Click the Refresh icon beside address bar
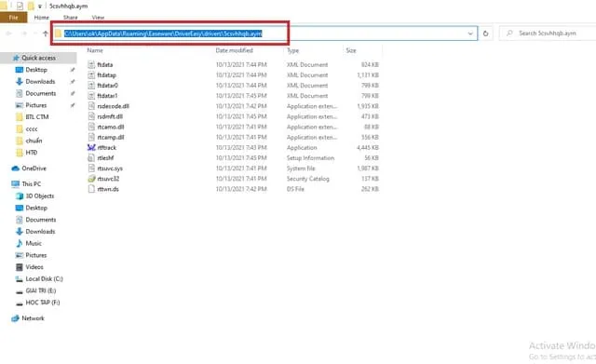This screenshot has height=364, width=596. point(485,34)
